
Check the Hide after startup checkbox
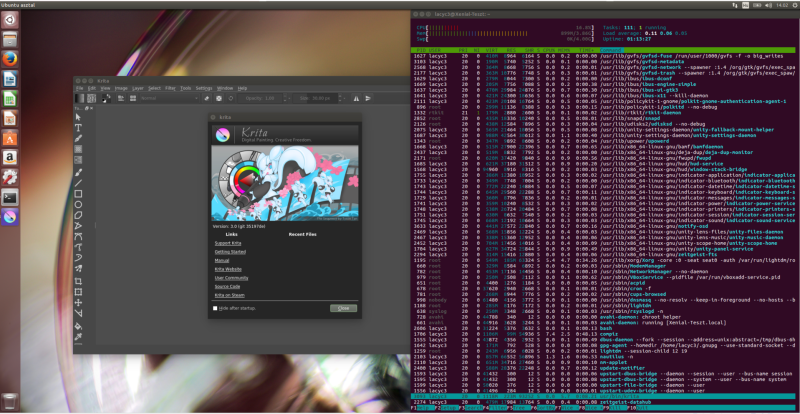click(215, 308)
